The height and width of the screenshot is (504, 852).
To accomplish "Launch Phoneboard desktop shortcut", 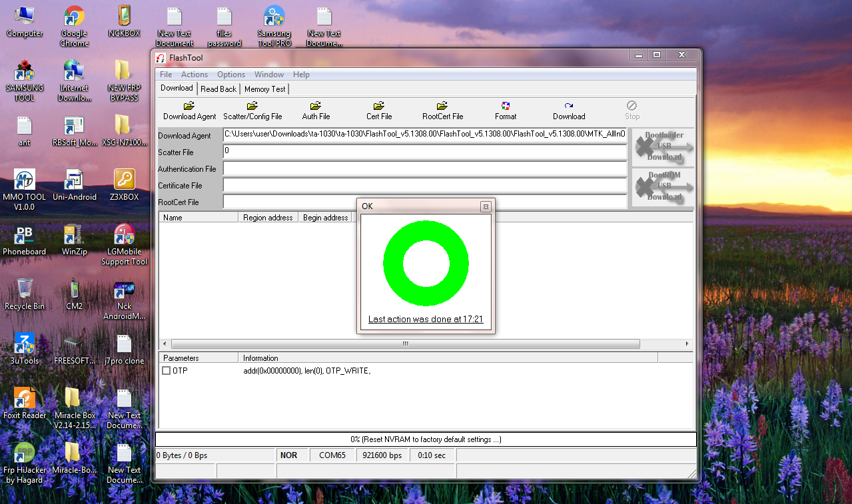I will [25, 240].
